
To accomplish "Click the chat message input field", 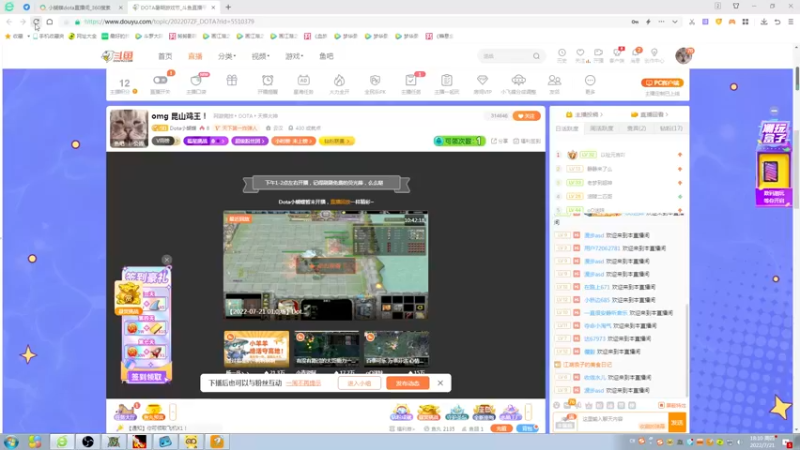I will [622, 422].
